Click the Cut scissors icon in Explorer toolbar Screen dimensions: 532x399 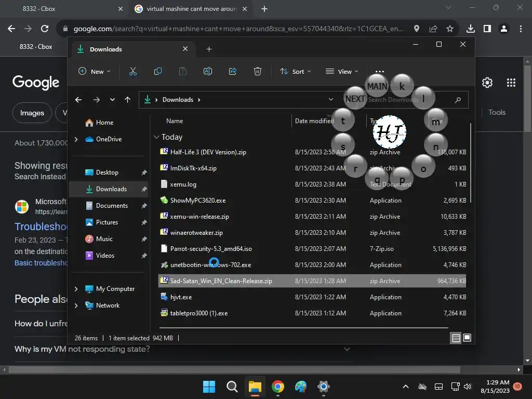[x=132, y=71]
